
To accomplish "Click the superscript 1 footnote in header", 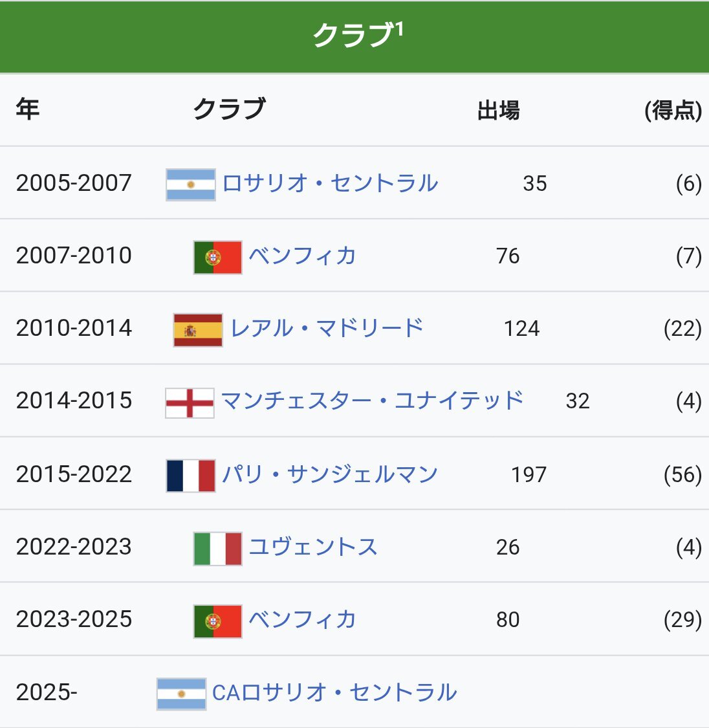I will 400,29.
